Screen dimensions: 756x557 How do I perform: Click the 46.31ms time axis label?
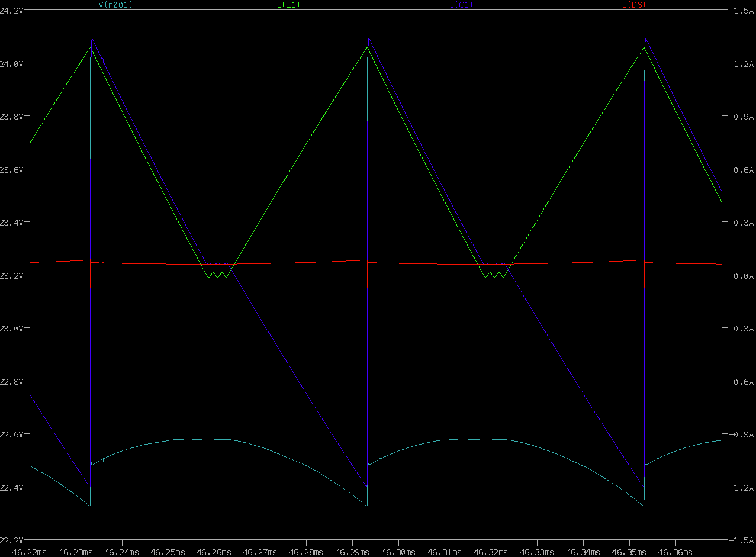click(445, 552)
